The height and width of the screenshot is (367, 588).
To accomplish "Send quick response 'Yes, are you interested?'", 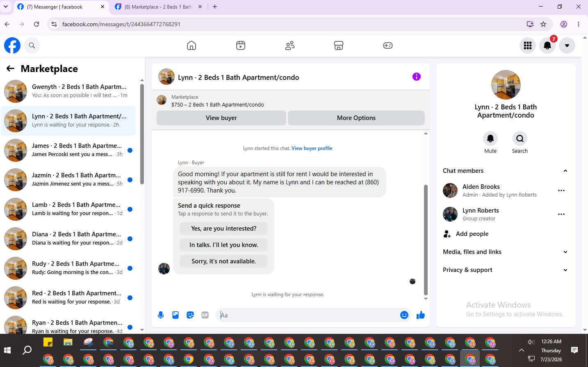I will (224, 229).
